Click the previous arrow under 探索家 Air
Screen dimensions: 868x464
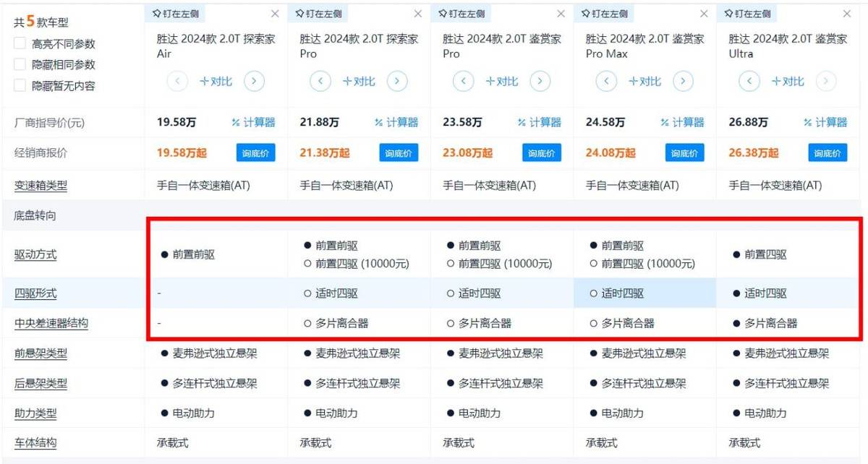pos(178,82)
